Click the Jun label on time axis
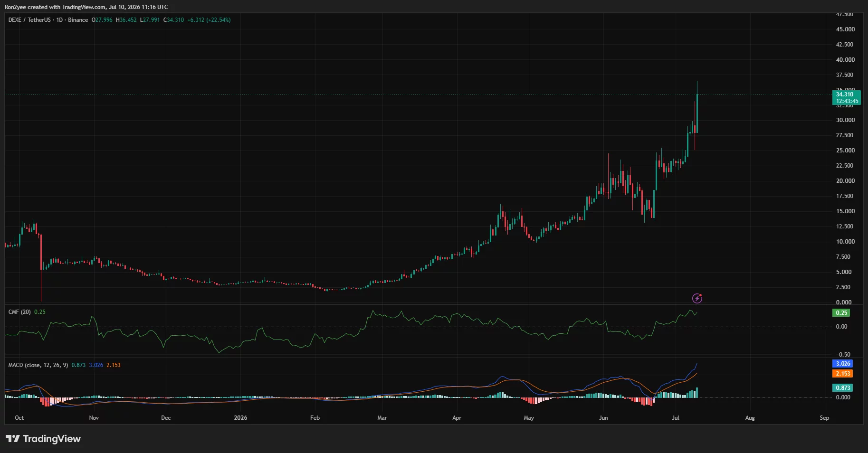Viewport: 868px width, 453px height. coord(603,418)
